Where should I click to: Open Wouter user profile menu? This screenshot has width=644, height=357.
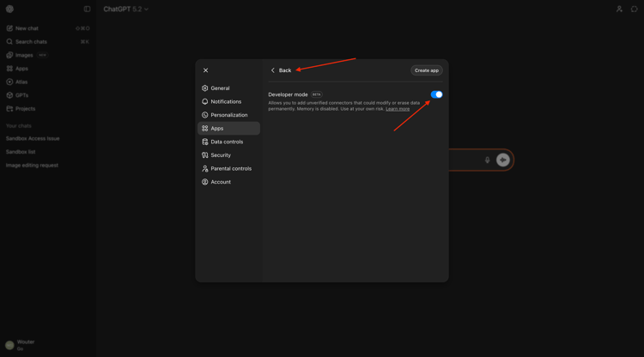click(48, 345)
